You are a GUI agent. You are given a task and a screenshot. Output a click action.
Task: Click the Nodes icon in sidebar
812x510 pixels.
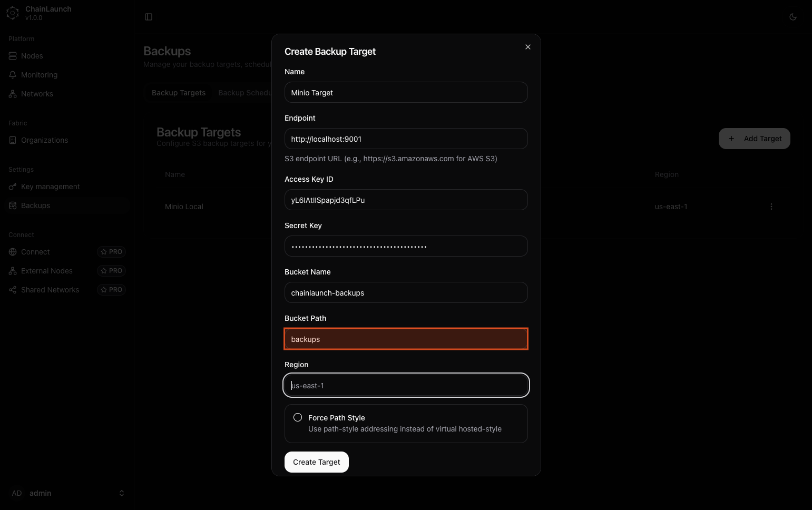click(x=13, y=56)
